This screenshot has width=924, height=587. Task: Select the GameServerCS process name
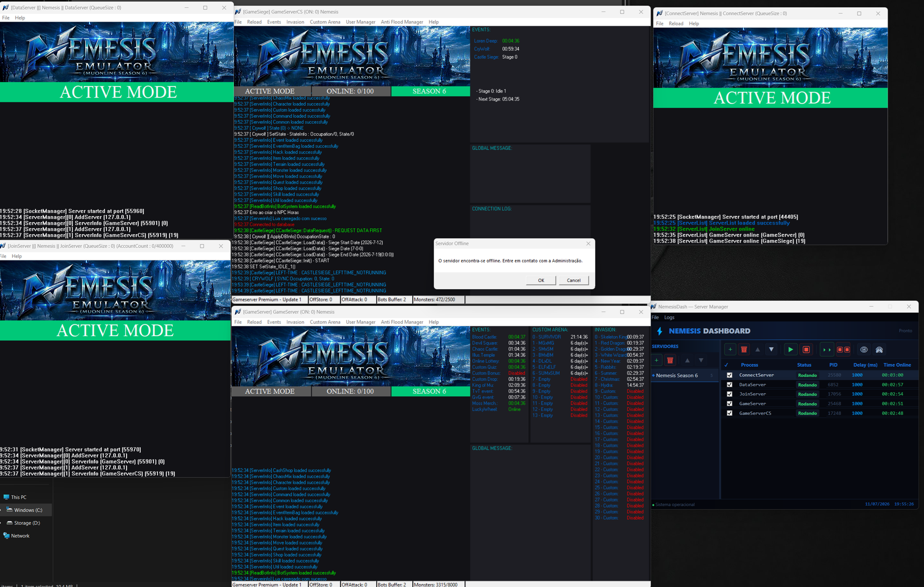point(755,413)
